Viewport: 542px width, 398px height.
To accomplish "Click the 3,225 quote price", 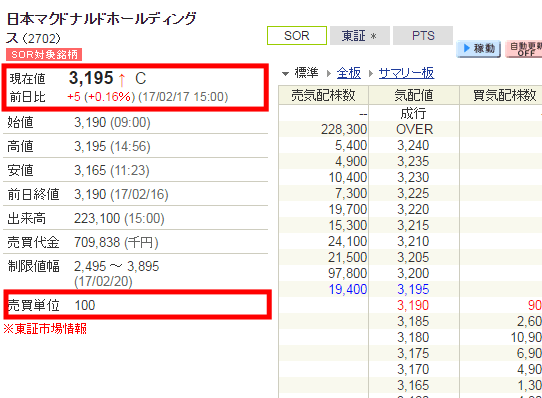I will (x=413, y=193).
